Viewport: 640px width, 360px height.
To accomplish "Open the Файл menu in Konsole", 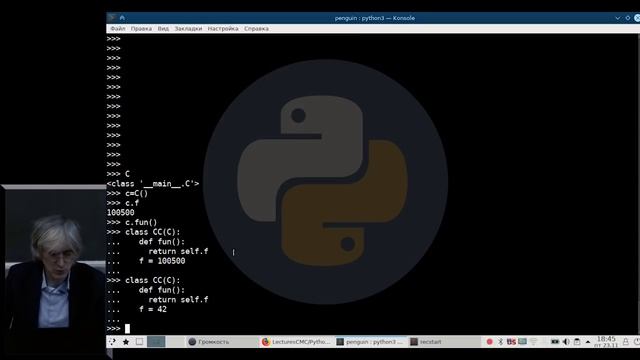I will point(118,29).
